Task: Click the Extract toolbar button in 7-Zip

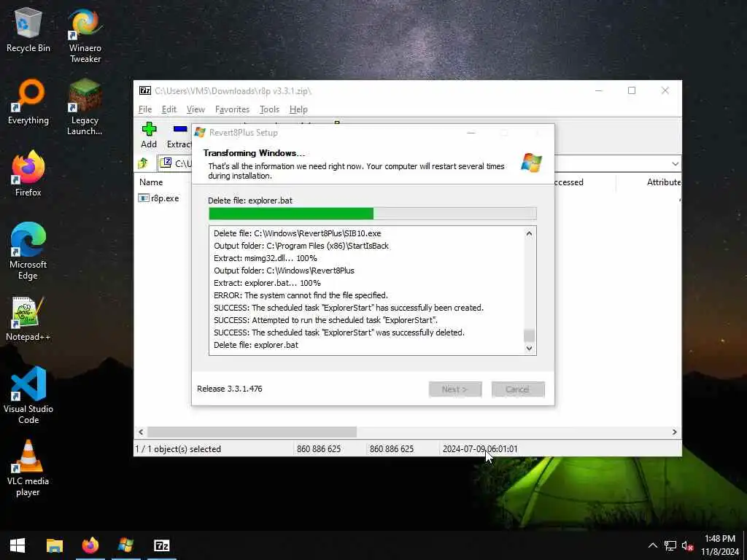Action: 179,135
